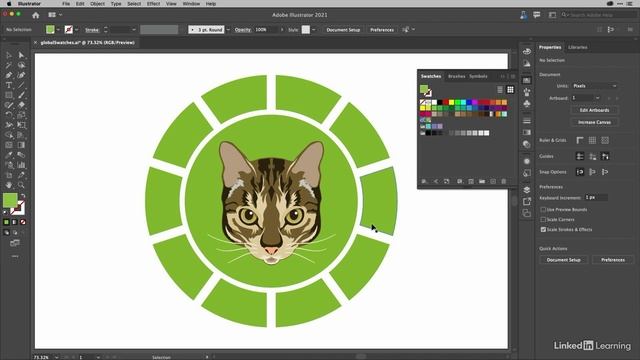
Task: Open the Stroke panel icon in dock
Action: (527, 121)
